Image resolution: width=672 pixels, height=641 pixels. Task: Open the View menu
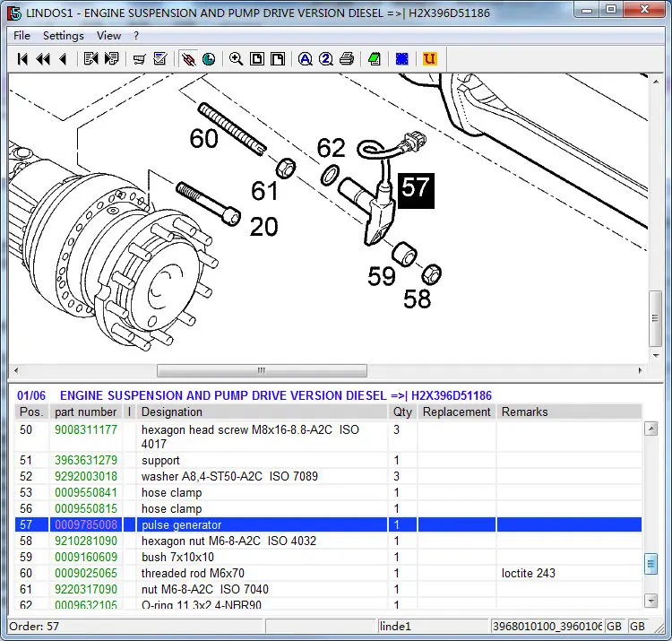pyautogui.click(x=108, y=36)
